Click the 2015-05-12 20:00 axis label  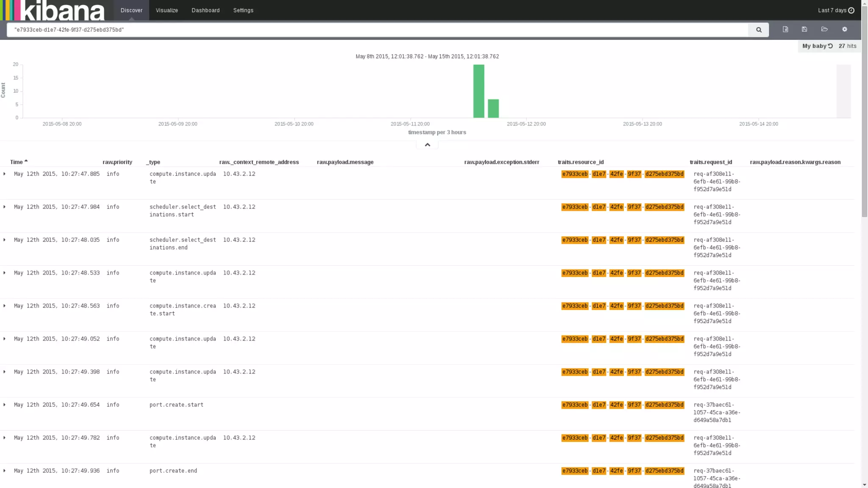tap(526, 124)
